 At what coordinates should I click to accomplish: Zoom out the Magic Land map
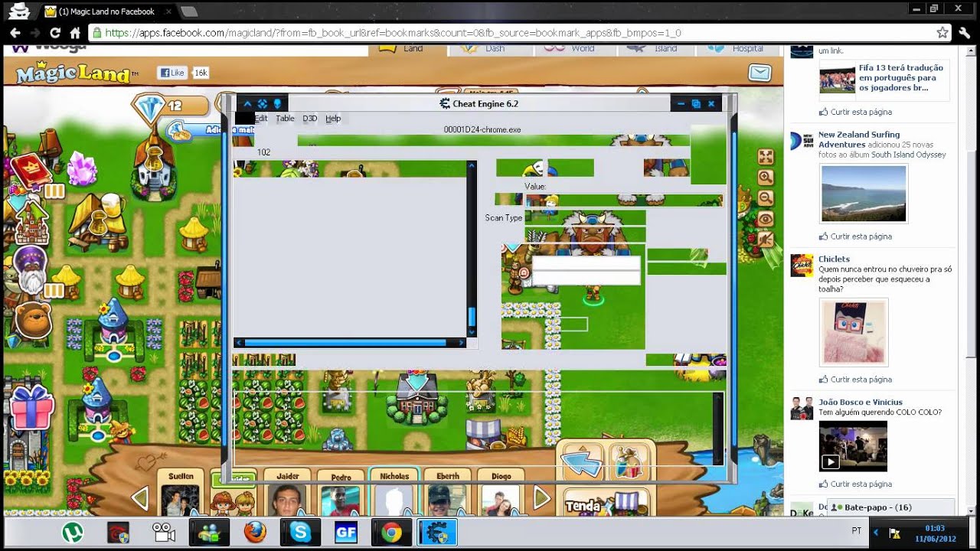tap(765, 198)
